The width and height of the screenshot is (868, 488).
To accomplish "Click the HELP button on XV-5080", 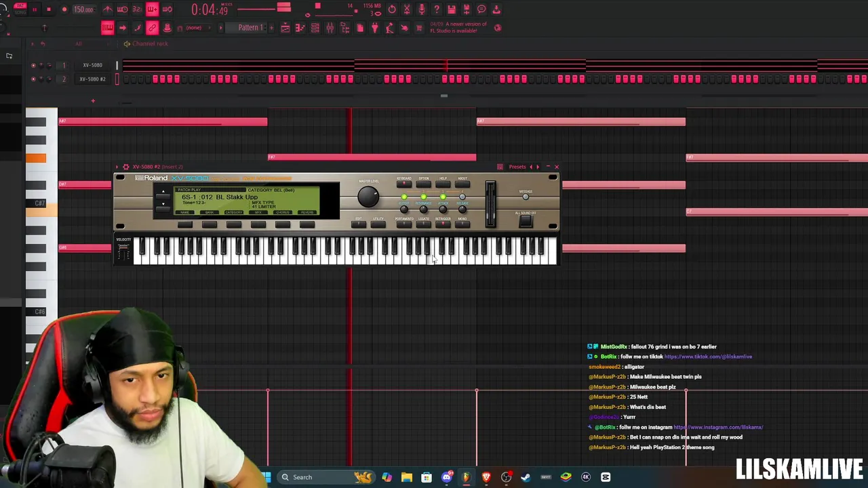I will point(443,183).
